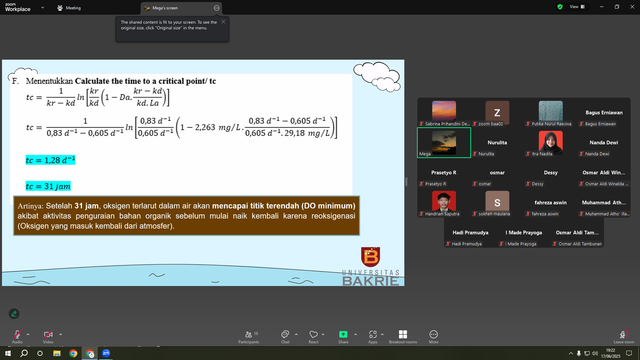Click the brown 'Artinya' explanation box
This screenshot has height=360, width=640.
187,216
